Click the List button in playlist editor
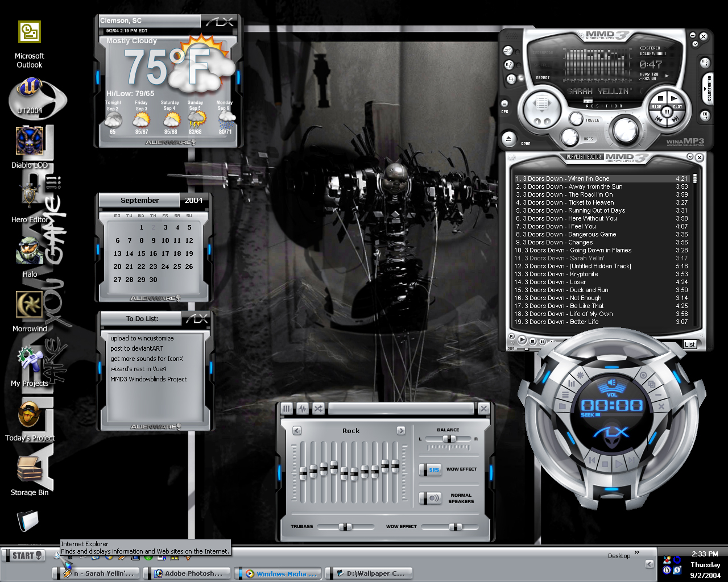Image resolution: width=728 pixels, height=582 pixels. tap(689, 344)
